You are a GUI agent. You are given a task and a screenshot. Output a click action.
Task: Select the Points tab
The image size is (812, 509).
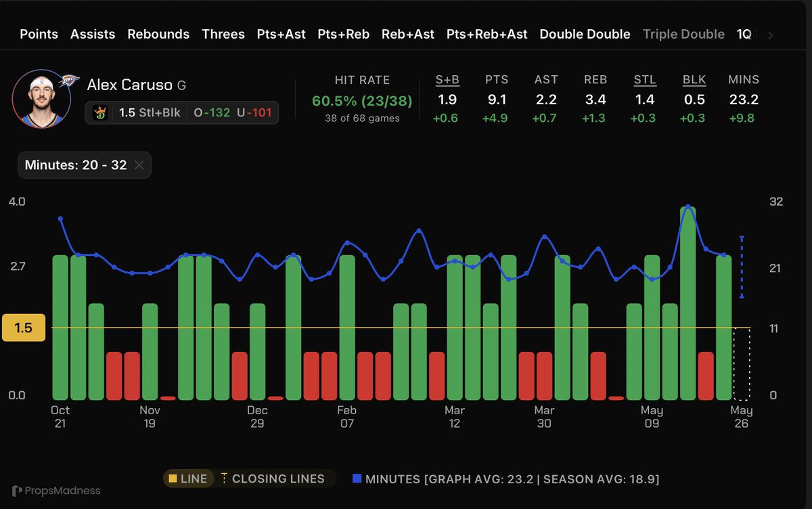[39, 34]
